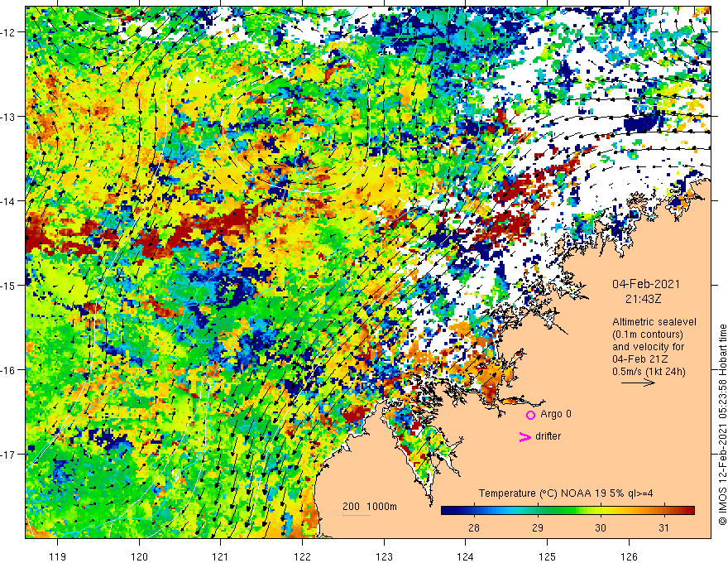Click the '-13' latitude axis label
Viewport: 728px width, 563px height.
coord(8,117)
